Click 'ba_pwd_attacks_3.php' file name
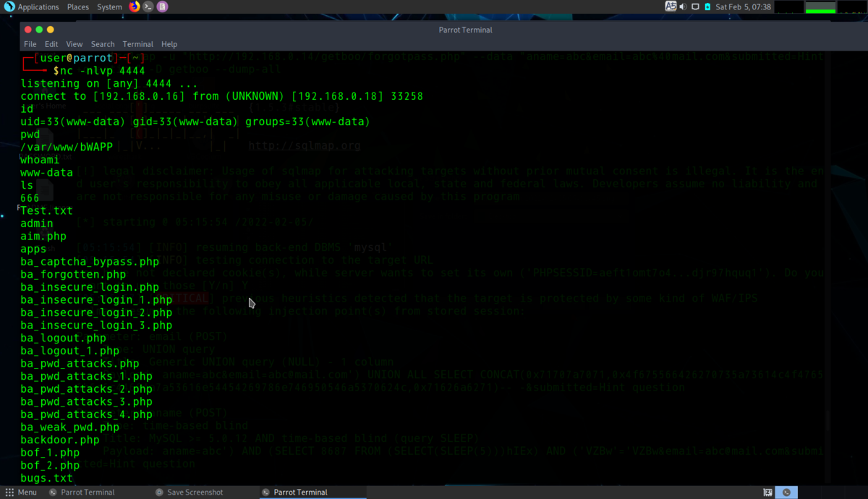The image size is (868, 499). [86, 401]
